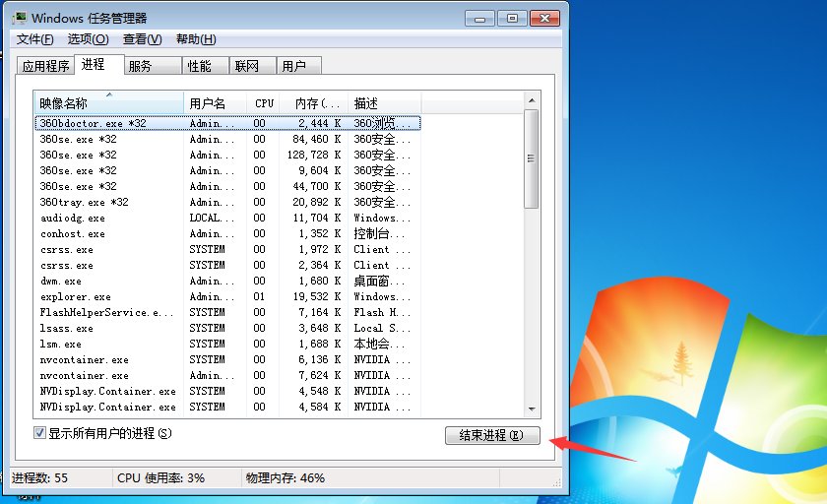
Task: Open the 帮助(H) menu
Action: point(196,39)
